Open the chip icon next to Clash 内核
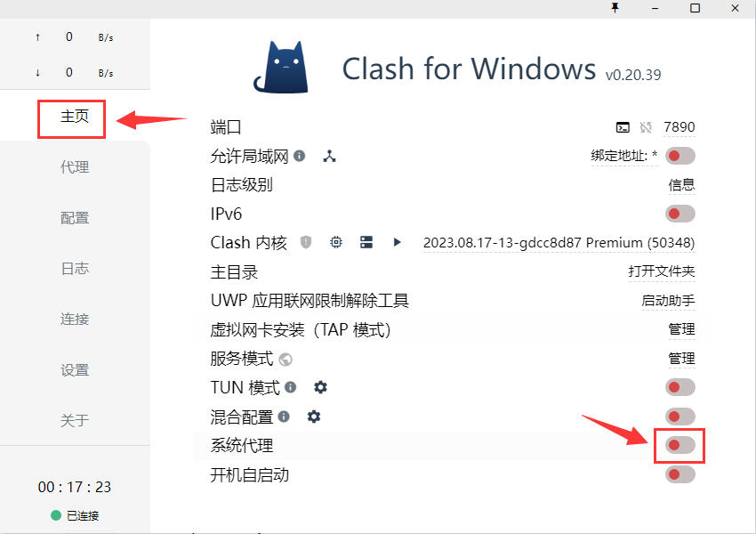 tap(336, 242)
